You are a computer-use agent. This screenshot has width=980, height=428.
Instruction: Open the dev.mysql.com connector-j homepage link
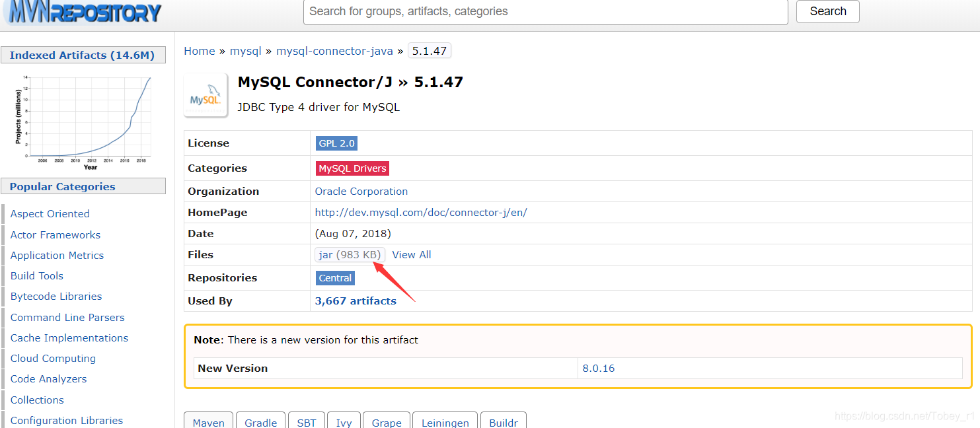click(x=421, y=213)
